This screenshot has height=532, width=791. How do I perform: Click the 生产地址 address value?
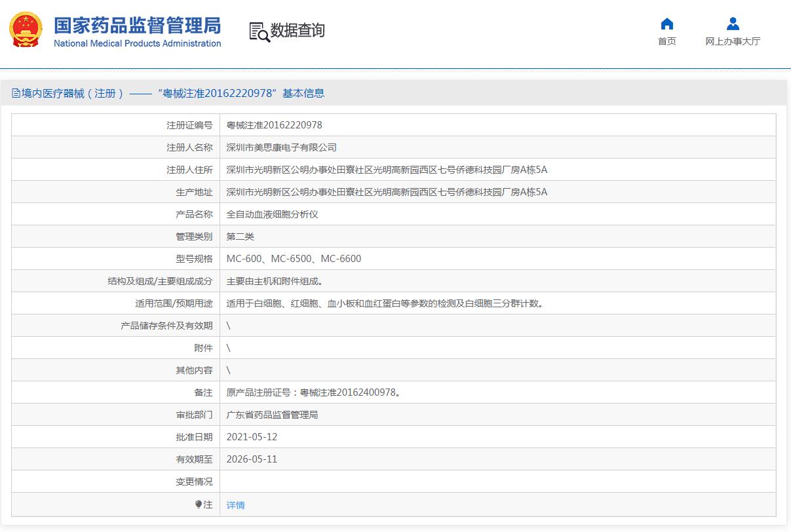pos(387,192)
